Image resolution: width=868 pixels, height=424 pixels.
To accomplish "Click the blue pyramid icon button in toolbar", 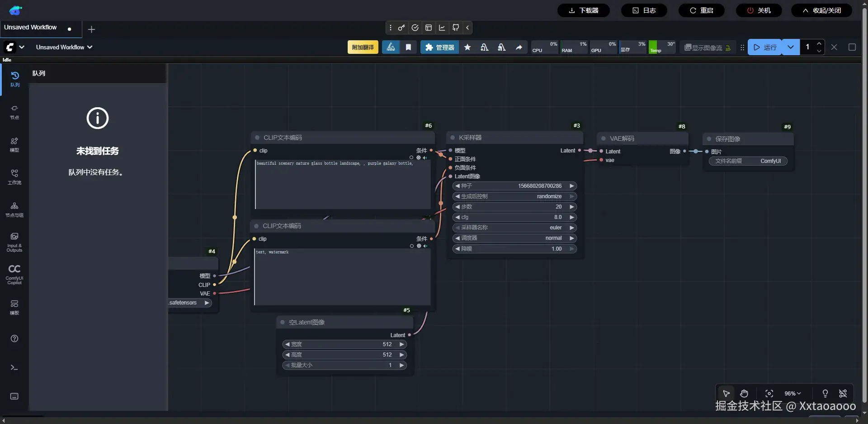I will [391, 47].
